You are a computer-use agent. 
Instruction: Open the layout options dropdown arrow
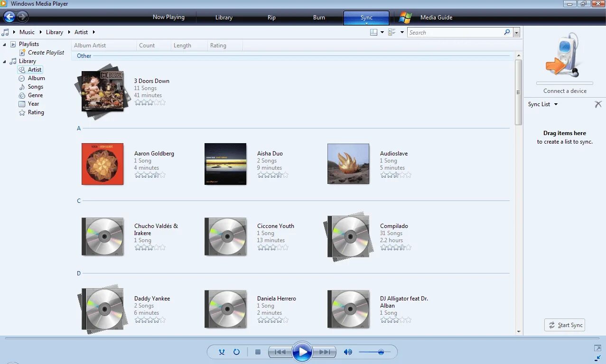pos(382,32)
